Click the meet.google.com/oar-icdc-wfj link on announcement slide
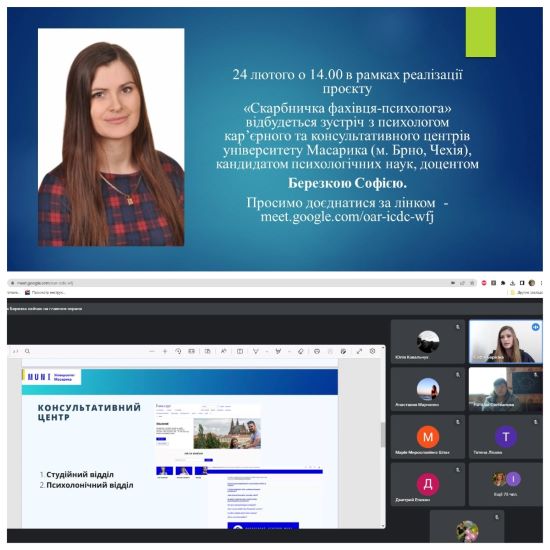Image resolution: width=550 pixels, height=550 pixels. coord(347,217)
